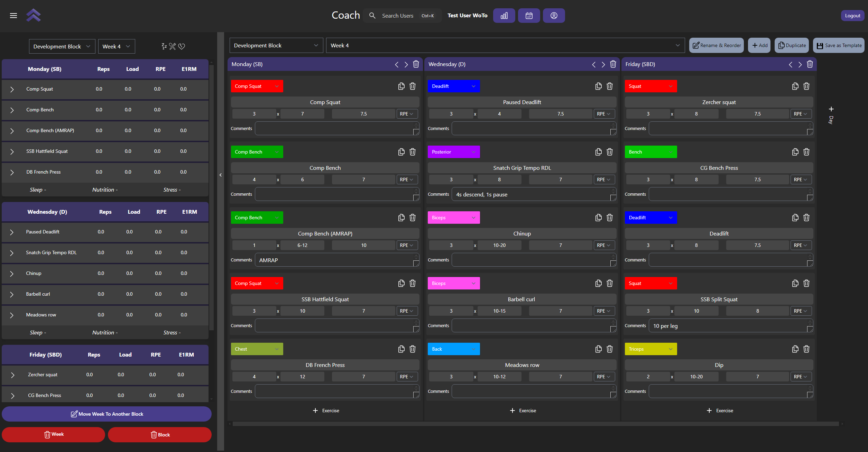
Task: Open the user profile page
Action: (554, 16)
